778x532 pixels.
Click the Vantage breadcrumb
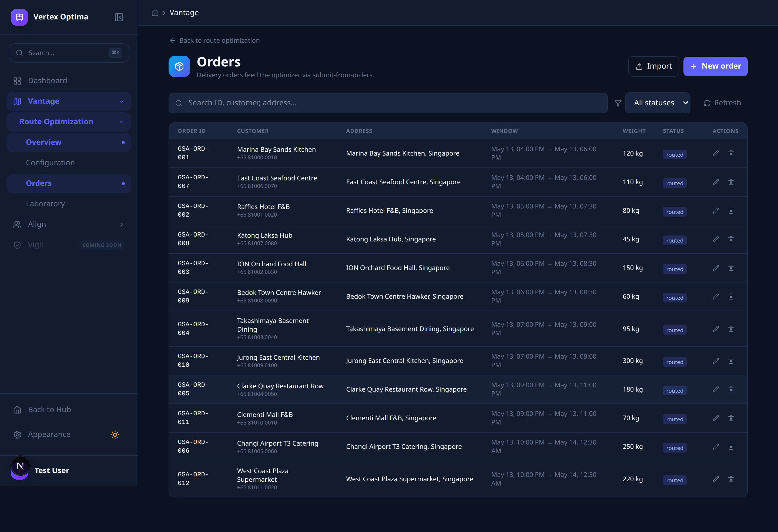[184, 13]
